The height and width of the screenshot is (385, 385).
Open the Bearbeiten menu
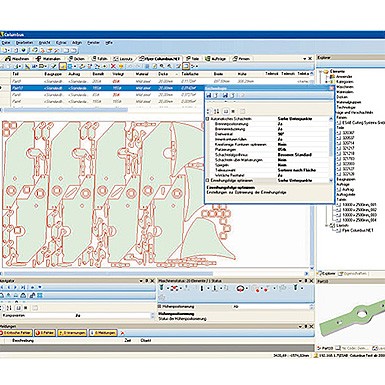pyautogui.click(x=24, y=43)
